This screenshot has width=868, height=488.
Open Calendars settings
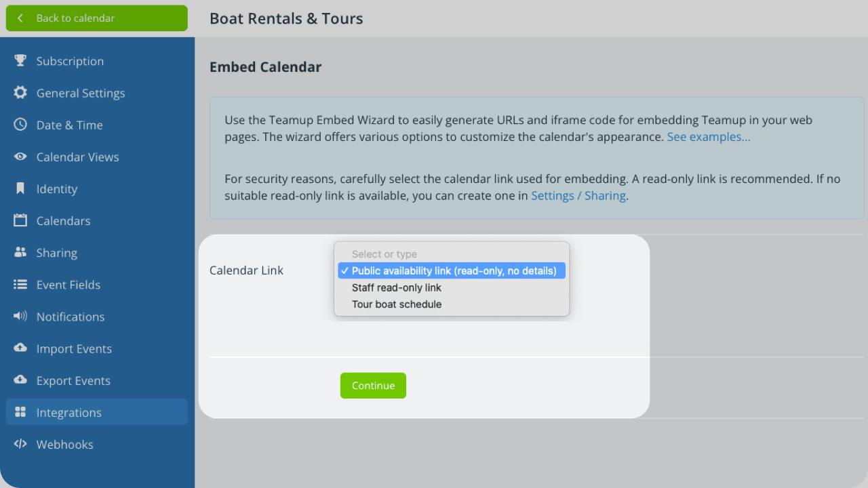click(x=97, y=220)
